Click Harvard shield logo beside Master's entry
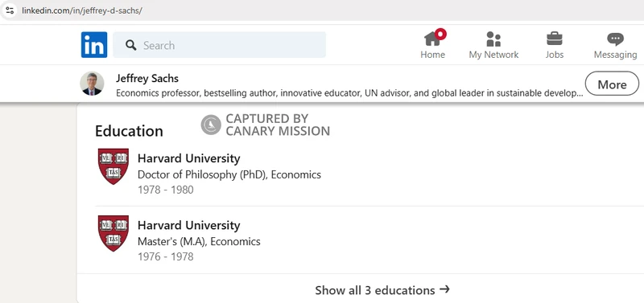The height and width of the screenshot is (303, 644). click(x=114, y=233)
